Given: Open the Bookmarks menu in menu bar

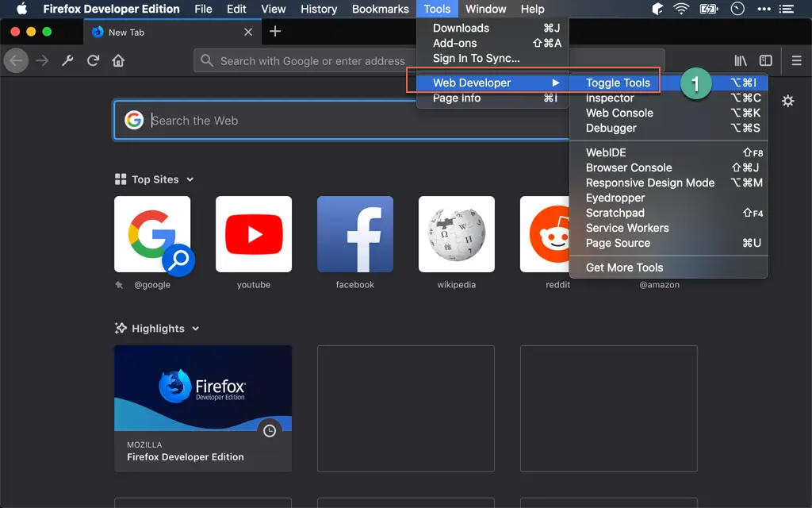Looking at the screenshot, I should click(380, 9).
